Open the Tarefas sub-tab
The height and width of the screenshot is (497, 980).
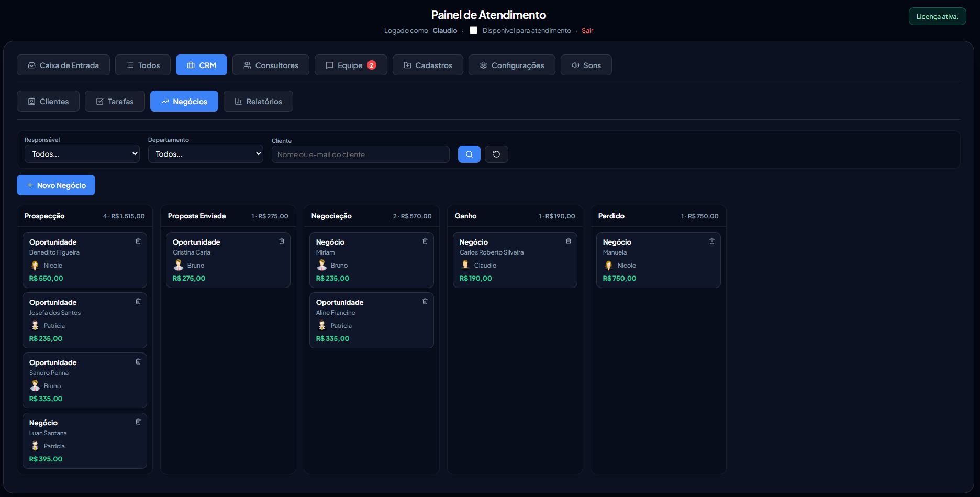tap(115, 101)
